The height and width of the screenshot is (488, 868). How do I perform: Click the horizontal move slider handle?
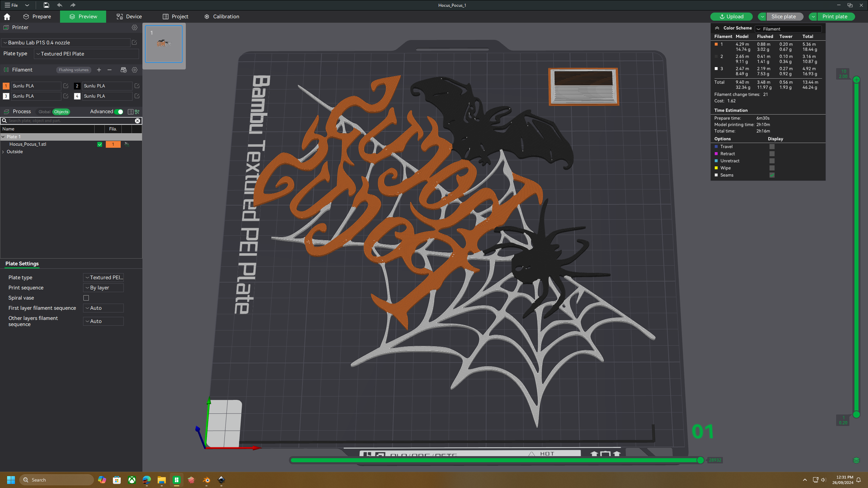click(700, 460)
